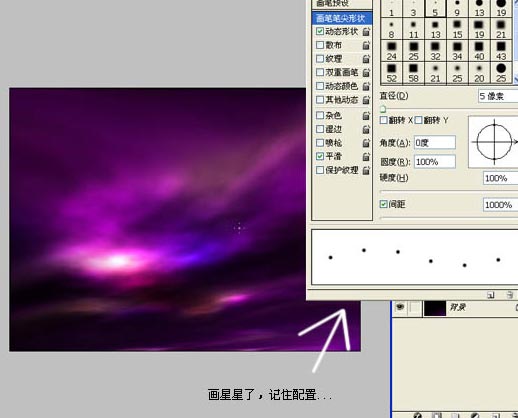Enable the 散布 scattering checkbox
This screenshot has width=518, height=418.
[320, 45]
